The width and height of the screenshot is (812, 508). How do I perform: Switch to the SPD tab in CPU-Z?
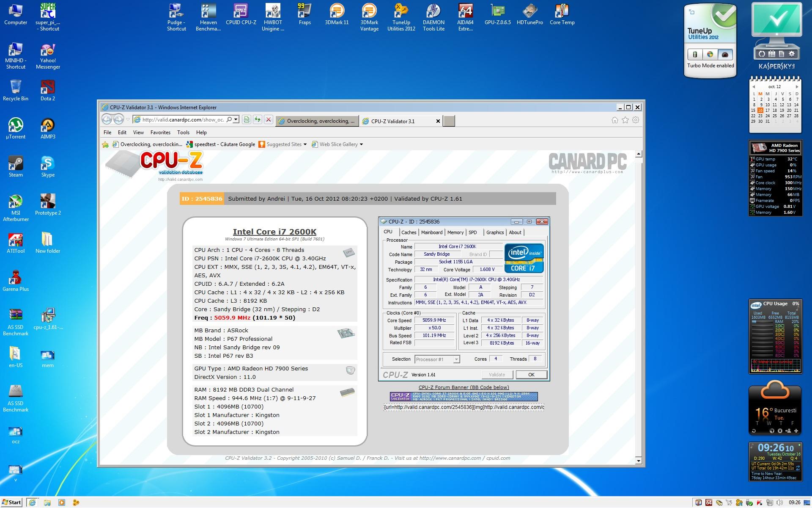[x=473, y=232]
